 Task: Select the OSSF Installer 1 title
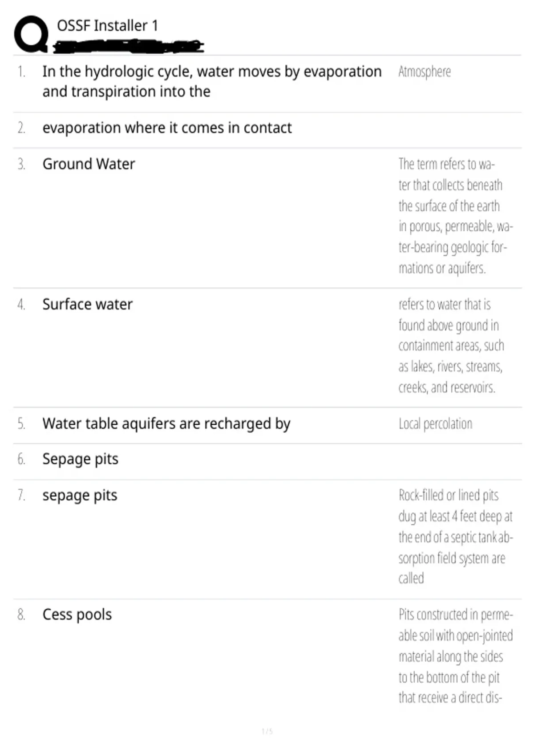(x=107, y=26)
